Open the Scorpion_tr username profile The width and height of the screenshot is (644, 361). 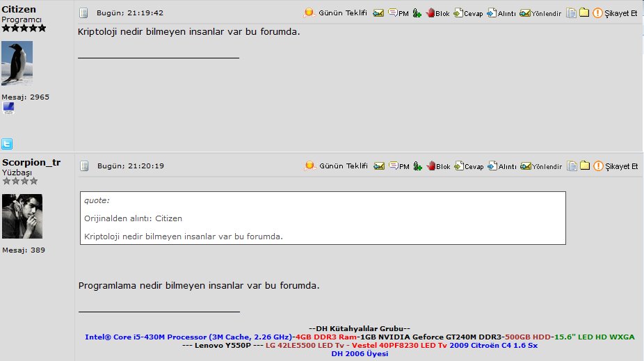(x=31, y=162)
